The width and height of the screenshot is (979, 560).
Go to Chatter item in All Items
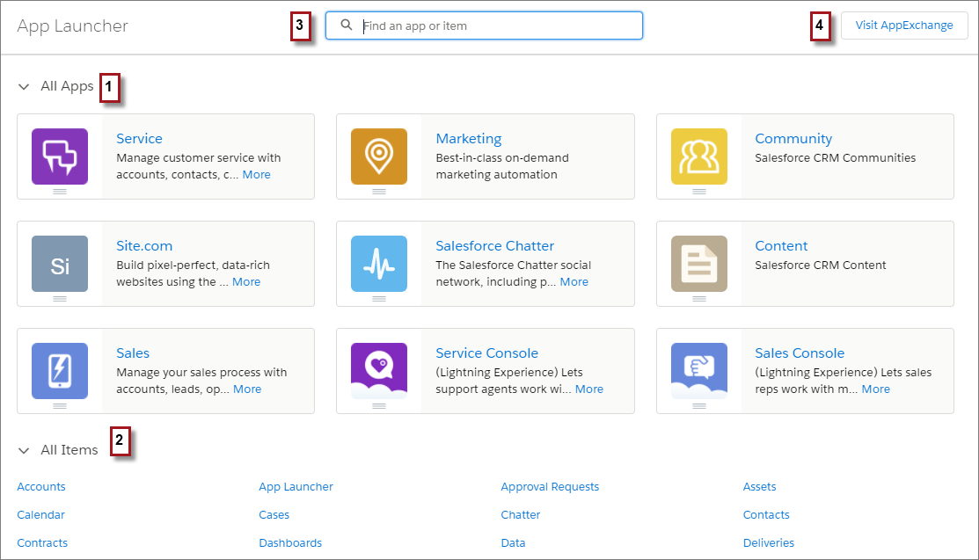tap(521, 515)
